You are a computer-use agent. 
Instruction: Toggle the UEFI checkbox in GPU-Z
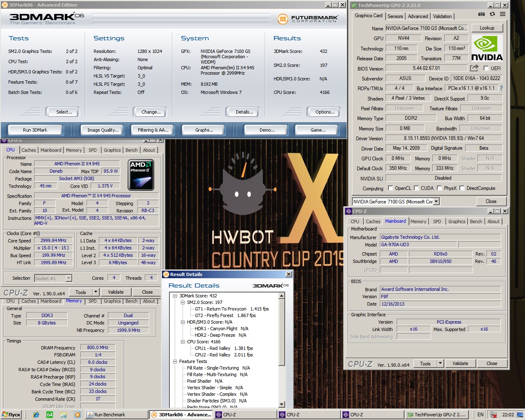[486, 68]
